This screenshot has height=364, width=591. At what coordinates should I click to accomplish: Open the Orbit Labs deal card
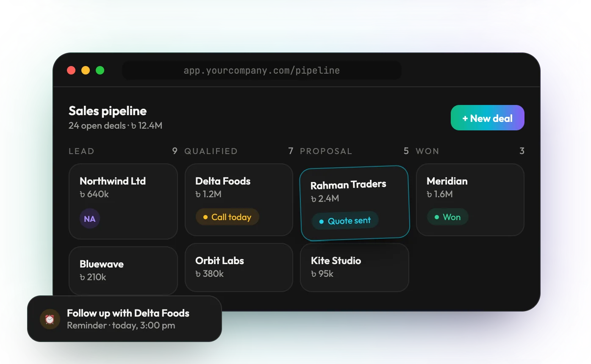(239, 267)
